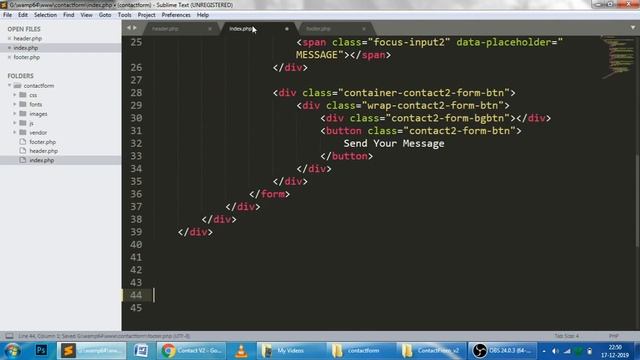Open the Goto menu
The width and height of the screenshot is (640, 360).
[x=105, y=15]
